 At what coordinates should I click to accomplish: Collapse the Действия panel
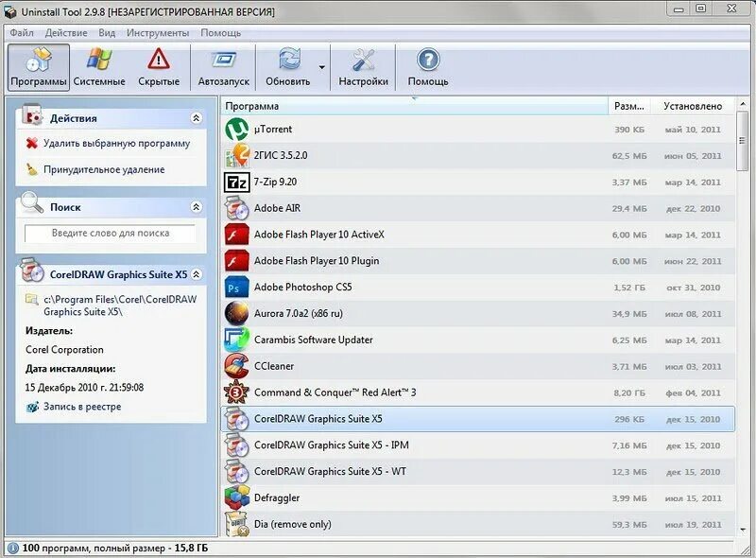(197, 118)
